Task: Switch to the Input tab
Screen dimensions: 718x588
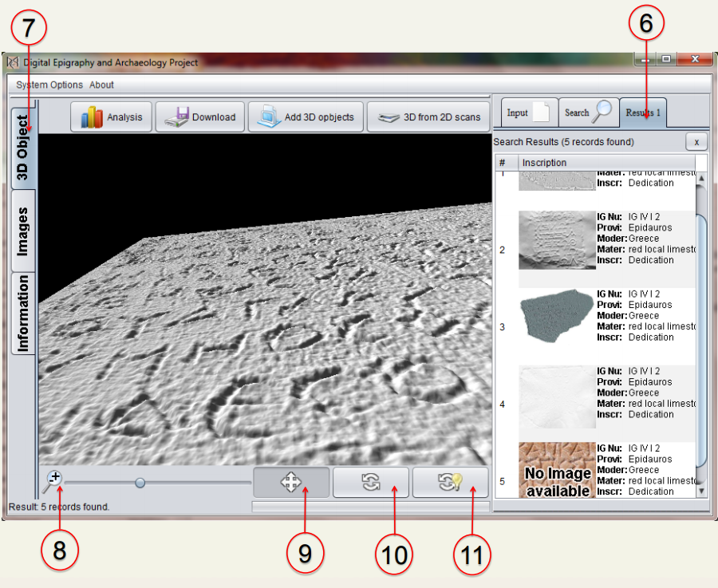Action: click(x=528, y=112)
